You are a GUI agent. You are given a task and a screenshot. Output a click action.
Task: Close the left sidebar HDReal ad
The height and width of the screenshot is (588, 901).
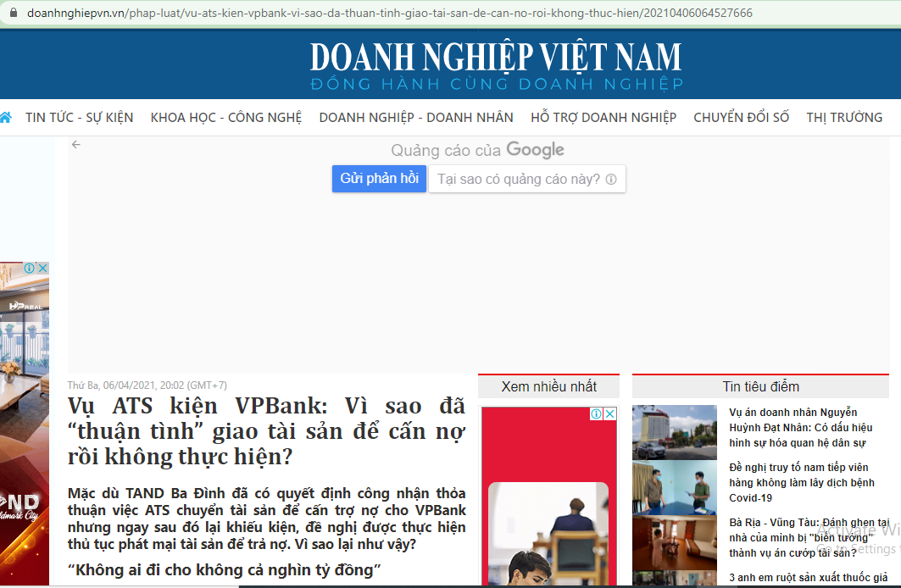[x=42, y=269]
